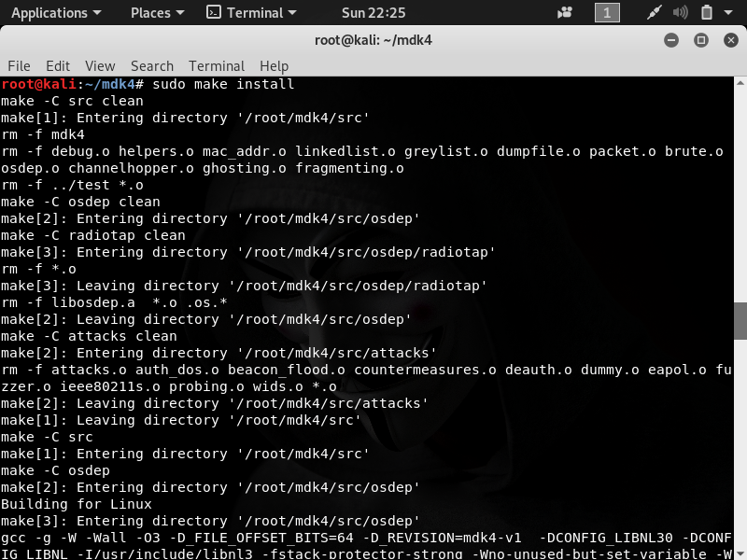The image size is (747, 560).
Task: Click the 'sudo make install' command text
Action: (223, 84)
